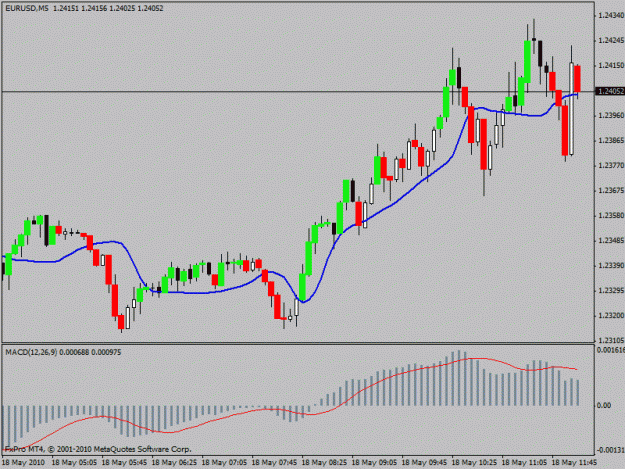Click the 18 May 08:25 time label
Image resolution: width=625 pixels, height=469 pixels.
pyautogui.click(x=324, y=463)
